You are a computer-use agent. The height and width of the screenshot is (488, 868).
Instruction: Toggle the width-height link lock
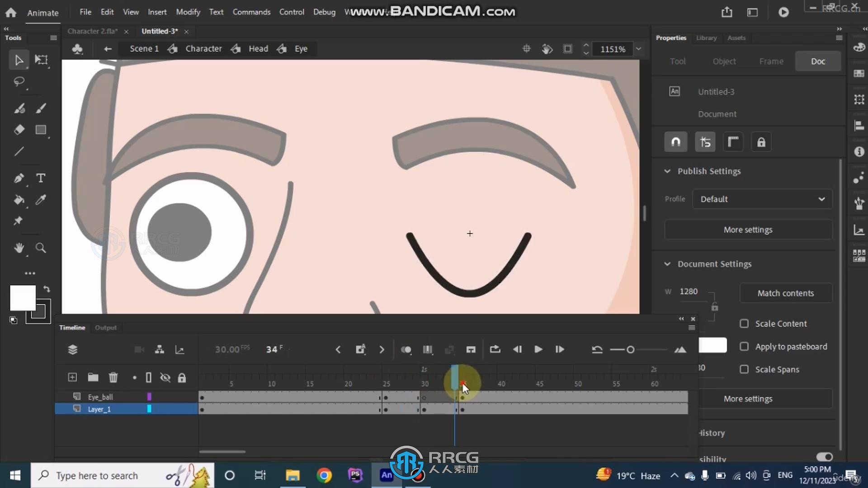pos(714,307)
